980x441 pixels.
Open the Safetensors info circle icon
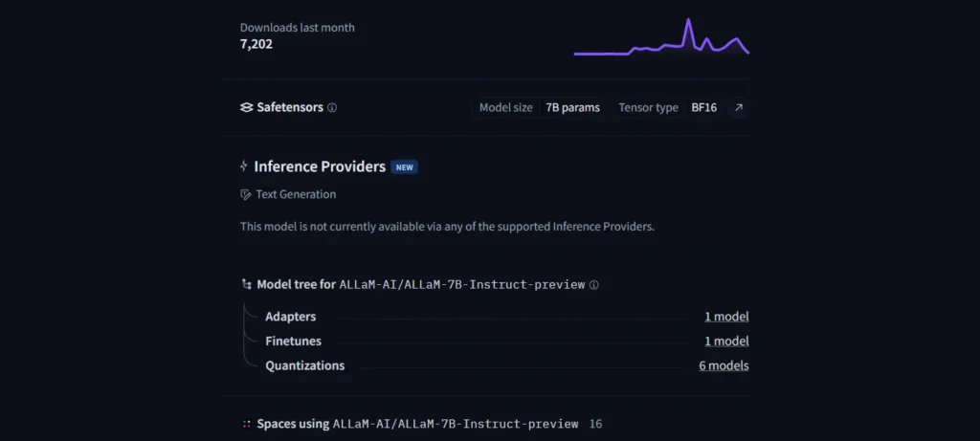click(332, 107)
